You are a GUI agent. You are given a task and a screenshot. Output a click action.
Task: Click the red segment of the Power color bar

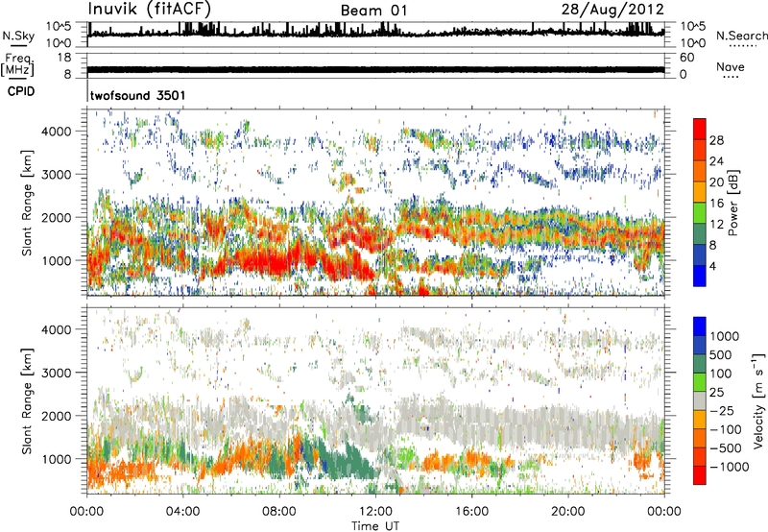point(700,129)
